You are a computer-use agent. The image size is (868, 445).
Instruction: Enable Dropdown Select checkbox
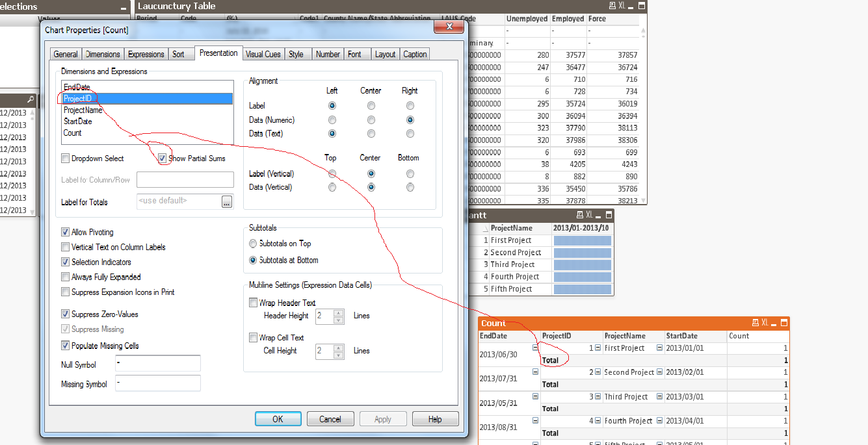[x=65, y=159]
